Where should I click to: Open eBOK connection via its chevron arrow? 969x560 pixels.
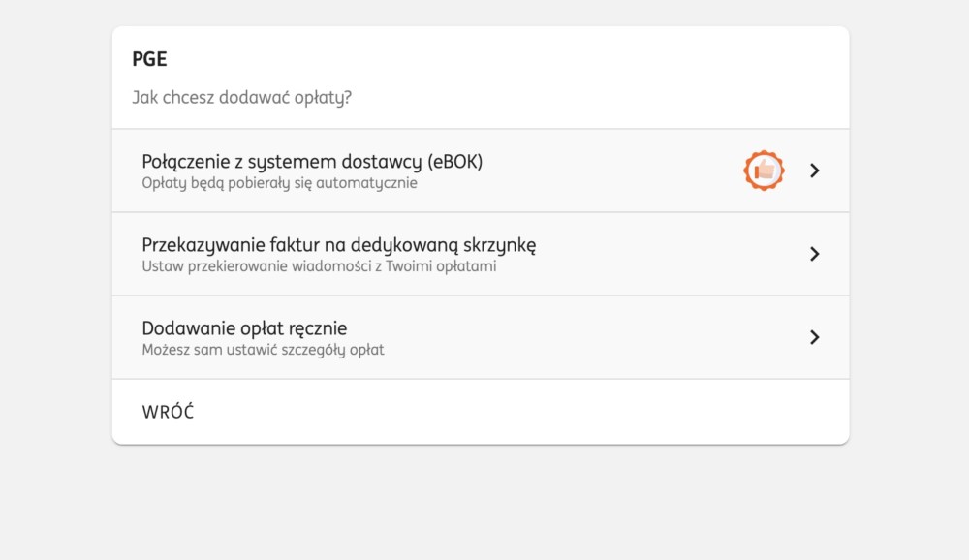click(815, 171)
